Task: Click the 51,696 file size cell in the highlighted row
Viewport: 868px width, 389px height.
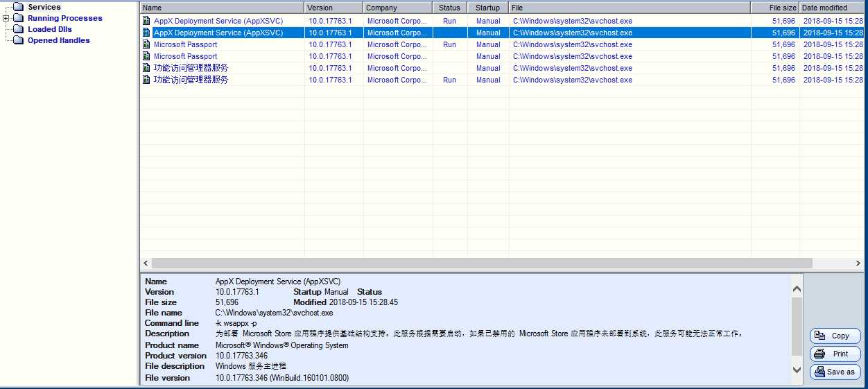Action: point(784,33)
